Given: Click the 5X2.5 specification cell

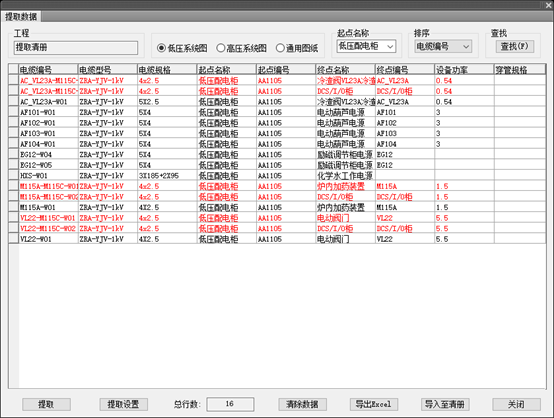Looking at the screenshot, I should pos(167,102).
